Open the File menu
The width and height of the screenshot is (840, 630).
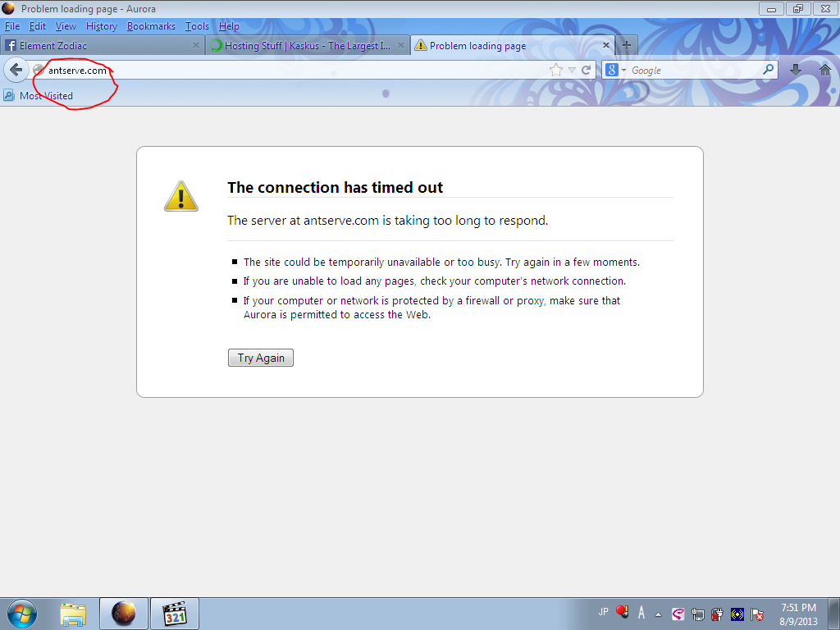pyautogui.click(x=11, y=25)
